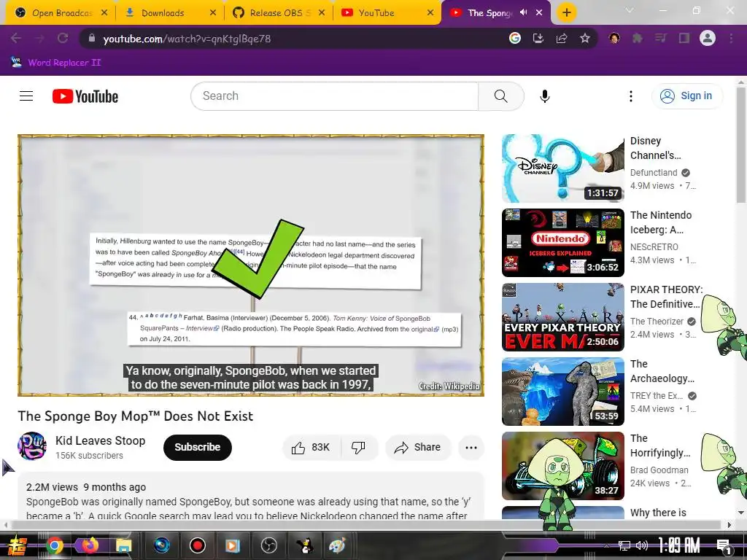
Task: Click the video player area
Action: point(251,265)
